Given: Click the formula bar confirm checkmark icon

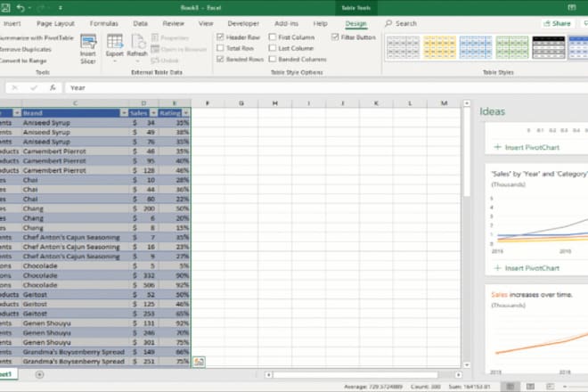Looking at the screenshot, I should point(34,88).
